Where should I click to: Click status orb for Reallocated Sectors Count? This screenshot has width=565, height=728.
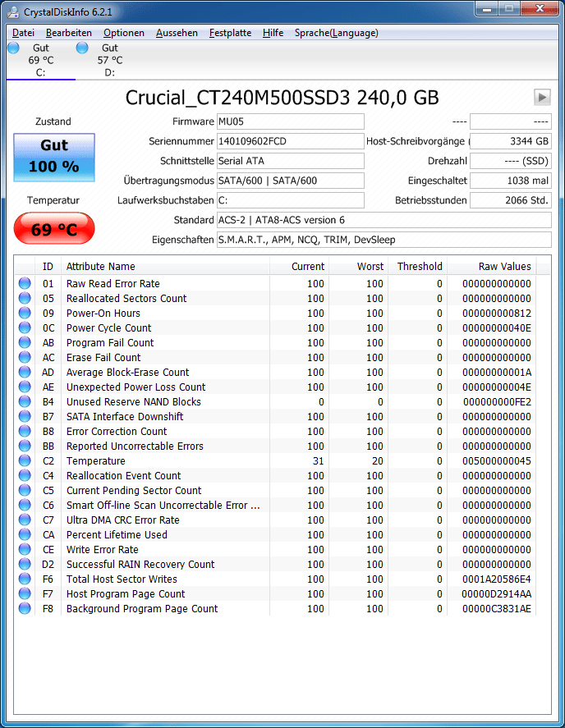pos(25,298)
